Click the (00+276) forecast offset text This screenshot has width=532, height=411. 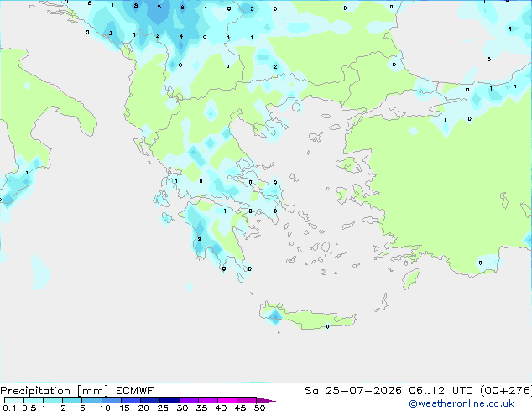pos(506,391)
